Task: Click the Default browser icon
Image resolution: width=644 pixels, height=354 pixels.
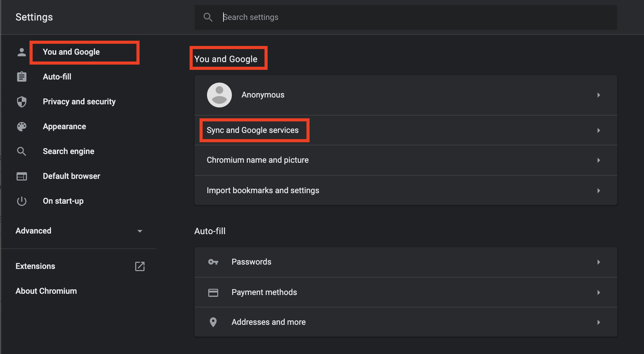Action: 21,176
